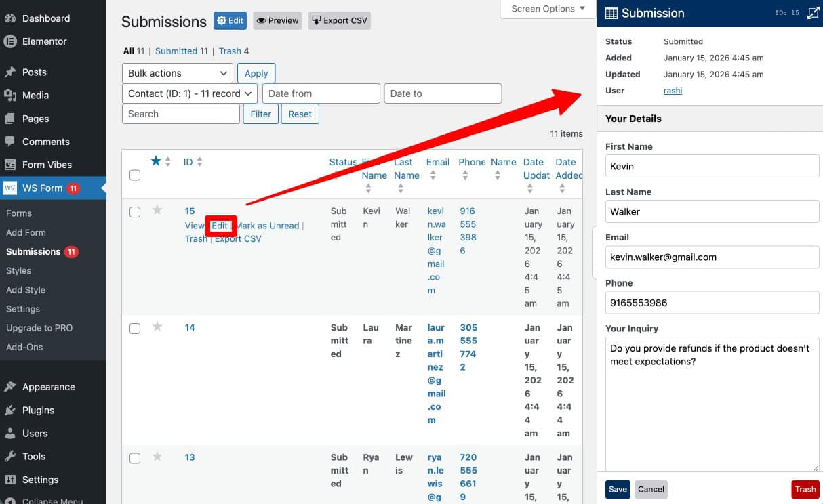Click the Dashboard gauge icon
This screenshot has width=823, height=504.
point(10,18)
